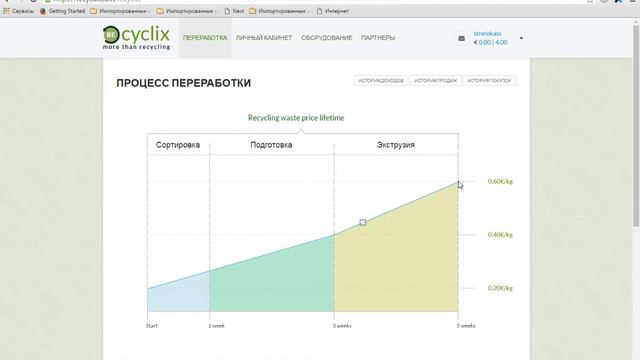Viewport: 640px width, 360px height.
Task: Expand the user account dropdown arrow
Action: pos(521,38)
